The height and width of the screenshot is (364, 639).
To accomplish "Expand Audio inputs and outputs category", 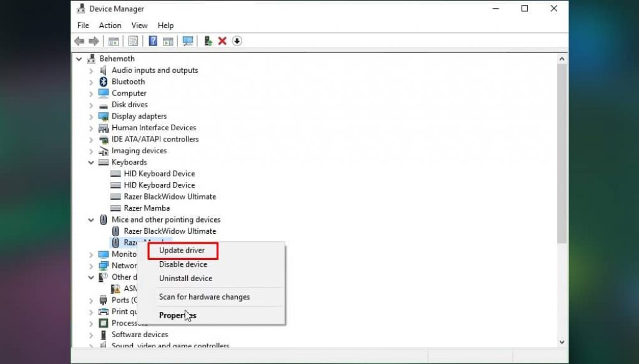I will 91,71.
